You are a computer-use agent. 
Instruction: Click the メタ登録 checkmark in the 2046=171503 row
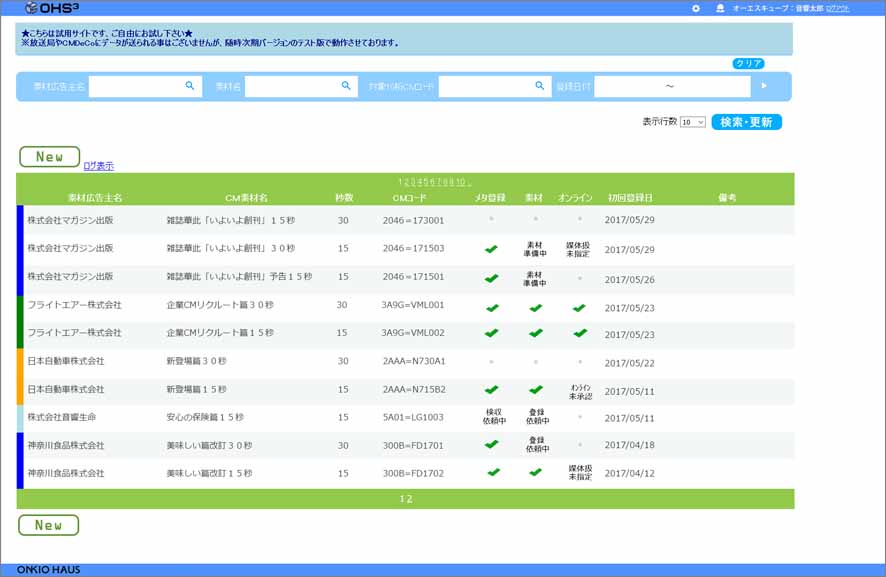(x=492, y=249)
